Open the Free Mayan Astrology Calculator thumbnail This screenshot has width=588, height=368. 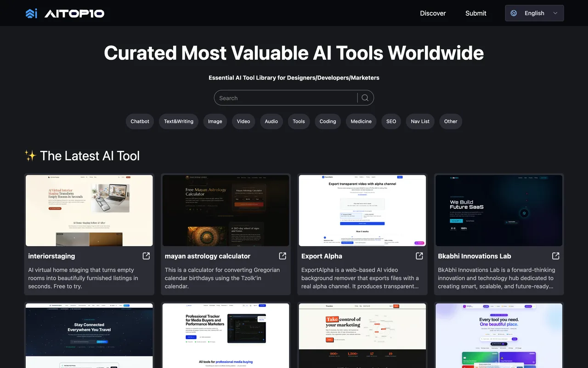click(226, 211)
